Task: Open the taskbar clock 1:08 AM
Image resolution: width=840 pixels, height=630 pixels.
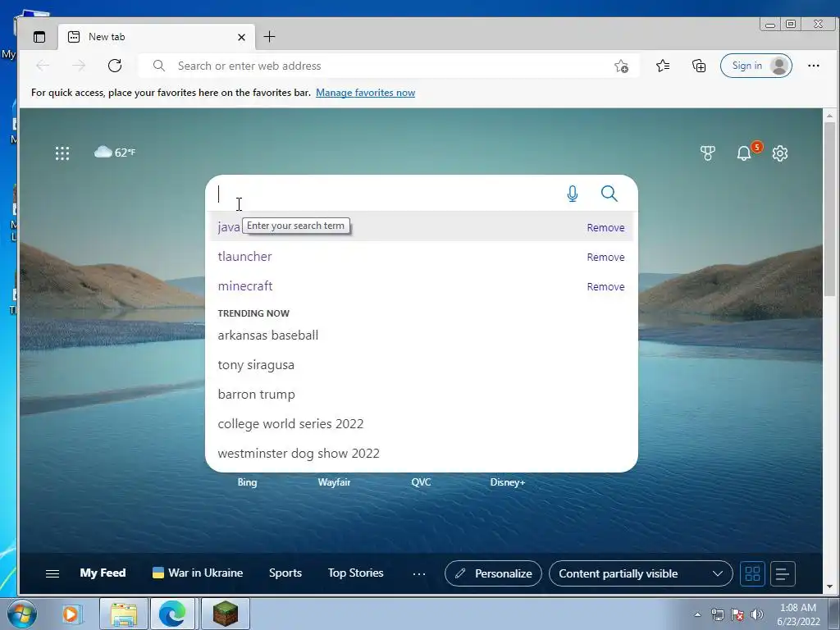Action: coord(798,614)
